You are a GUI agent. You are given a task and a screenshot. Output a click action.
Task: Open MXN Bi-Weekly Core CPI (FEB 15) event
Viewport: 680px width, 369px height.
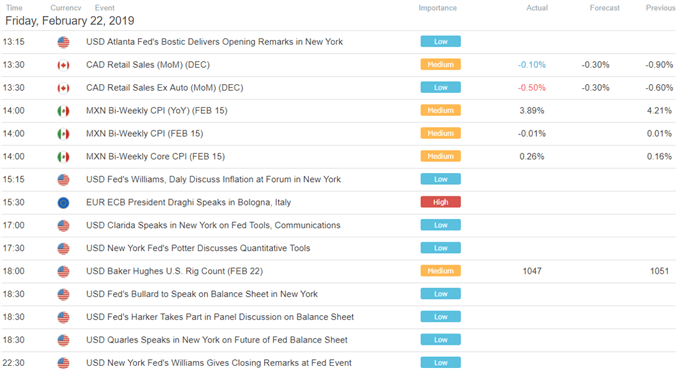(155, 157)
